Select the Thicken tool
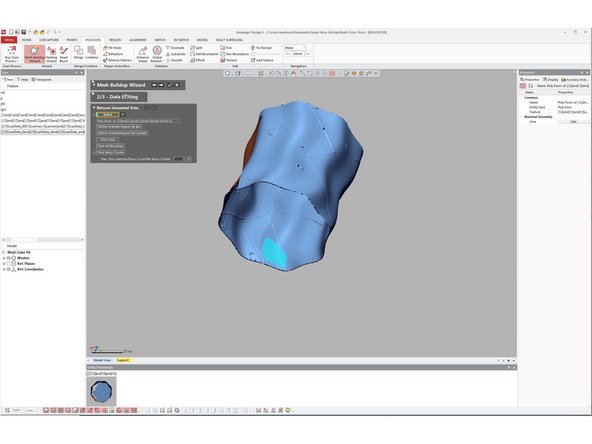Image resolution: width=592 pixels, height=444 pixels. (x=229, y=60)
